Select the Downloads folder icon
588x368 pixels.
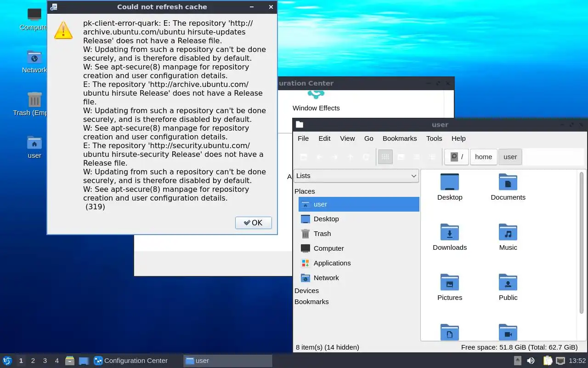[450, 237]
